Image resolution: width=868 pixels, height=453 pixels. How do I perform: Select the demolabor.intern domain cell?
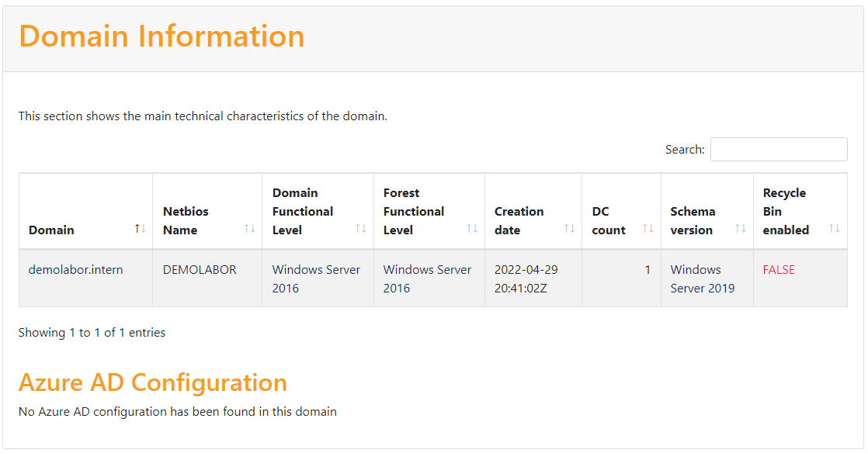76,270
